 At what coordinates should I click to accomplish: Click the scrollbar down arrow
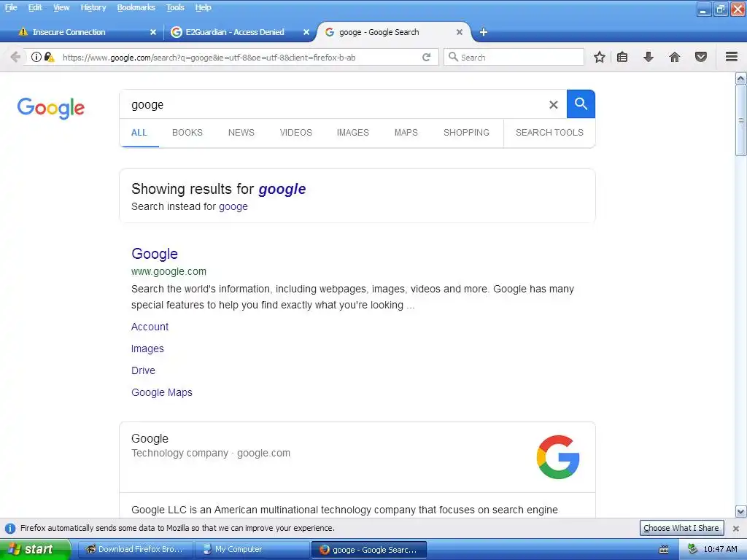point(741,512)
